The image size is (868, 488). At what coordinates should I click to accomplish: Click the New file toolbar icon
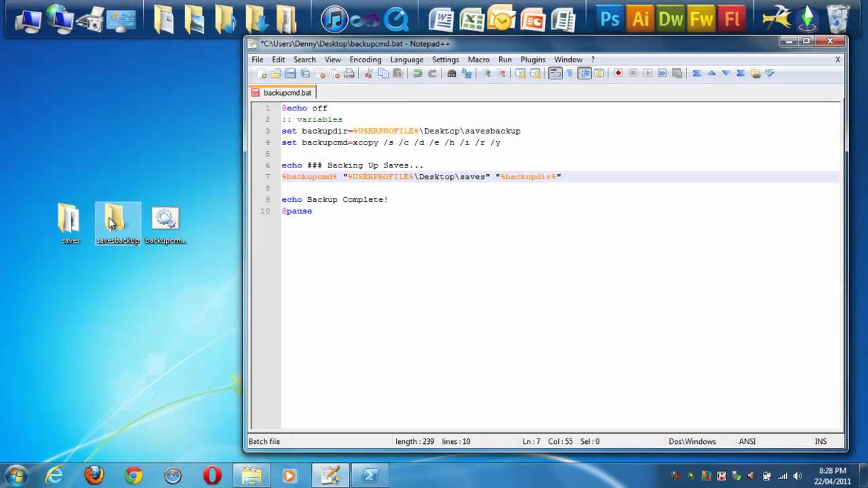click(x=261, y=73)
